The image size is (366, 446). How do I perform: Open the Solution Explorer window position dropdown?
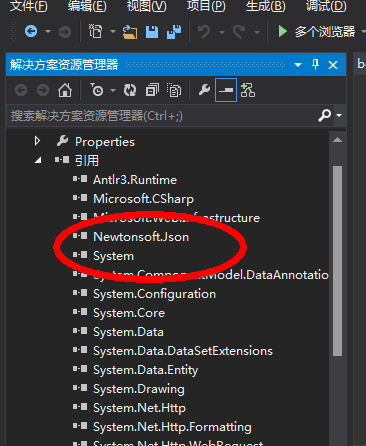pos(298,65)
